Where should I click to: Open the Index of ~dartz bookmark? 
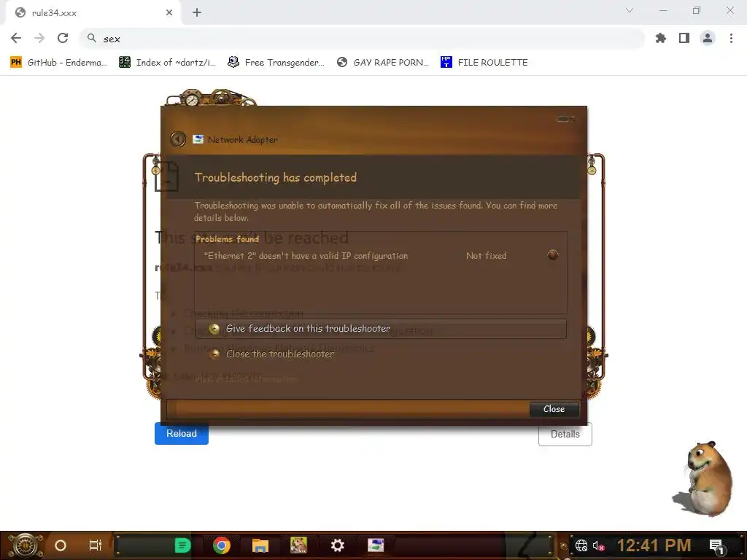(x=168, y=63)
